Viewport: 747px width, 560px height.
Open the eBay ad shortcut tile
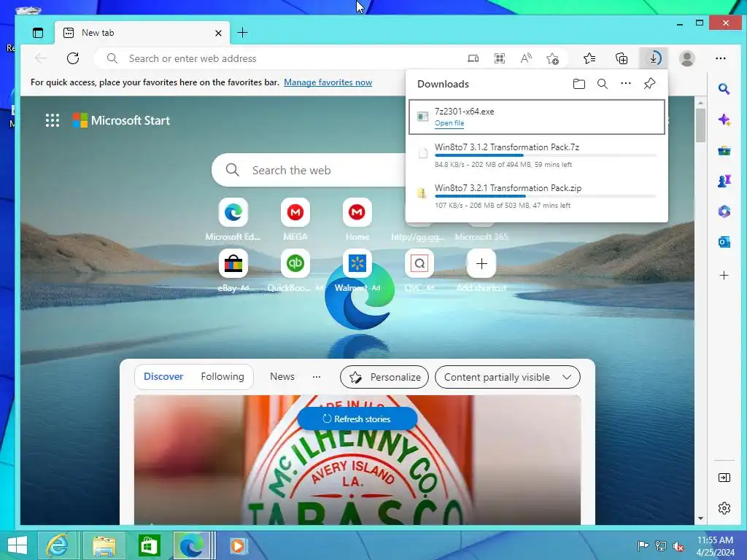tap(233, 263)
